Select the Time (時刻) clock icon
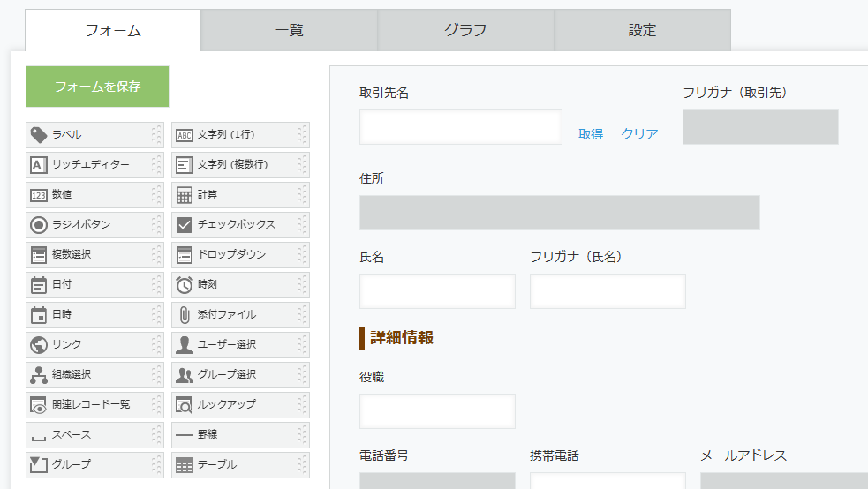 [185, 285]
